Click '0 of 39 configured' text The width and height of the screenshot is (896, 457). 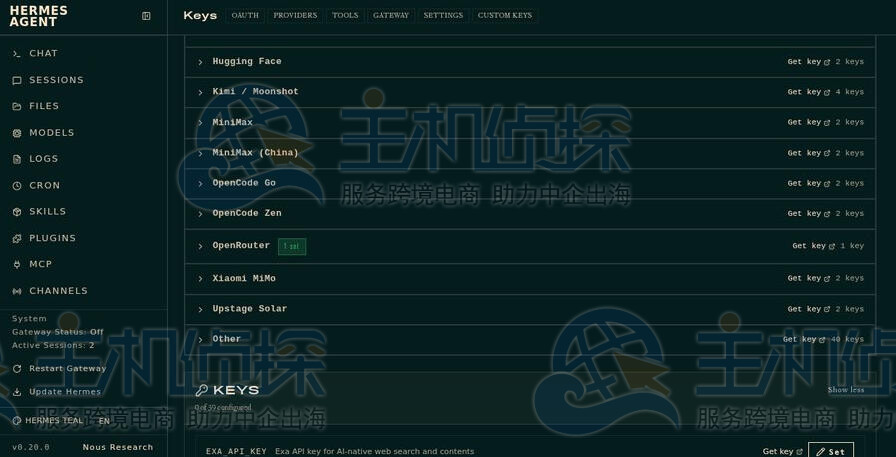[223, 408]
